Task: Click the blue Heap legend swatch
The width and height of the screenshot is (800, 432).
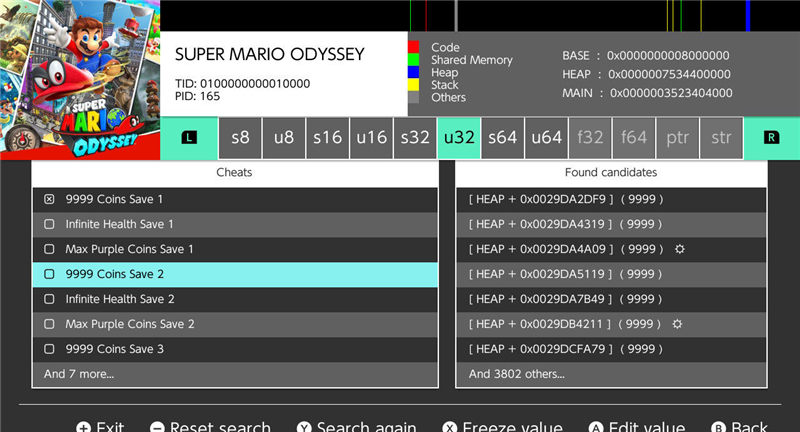Action: coord(413,72)
